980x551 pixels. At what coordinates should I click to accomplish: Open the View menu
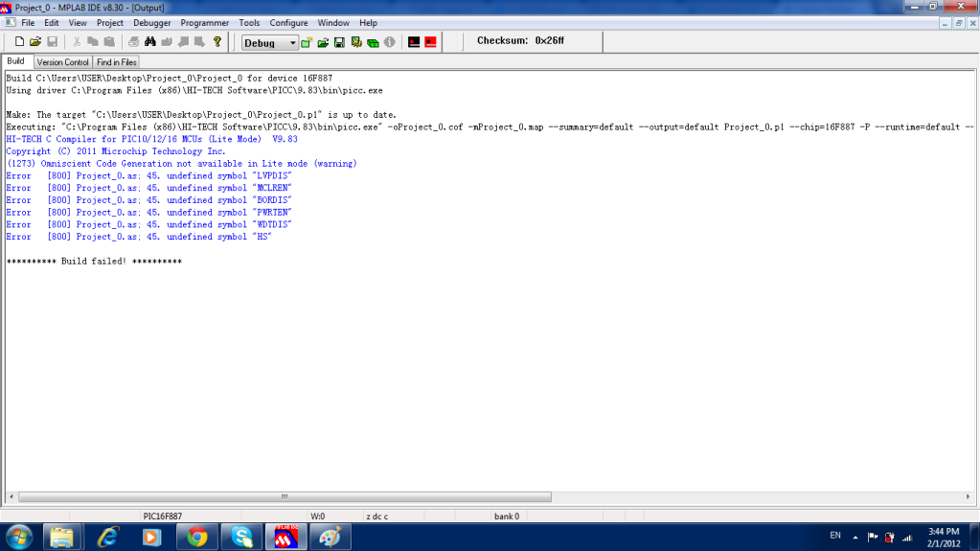(78, 22)
